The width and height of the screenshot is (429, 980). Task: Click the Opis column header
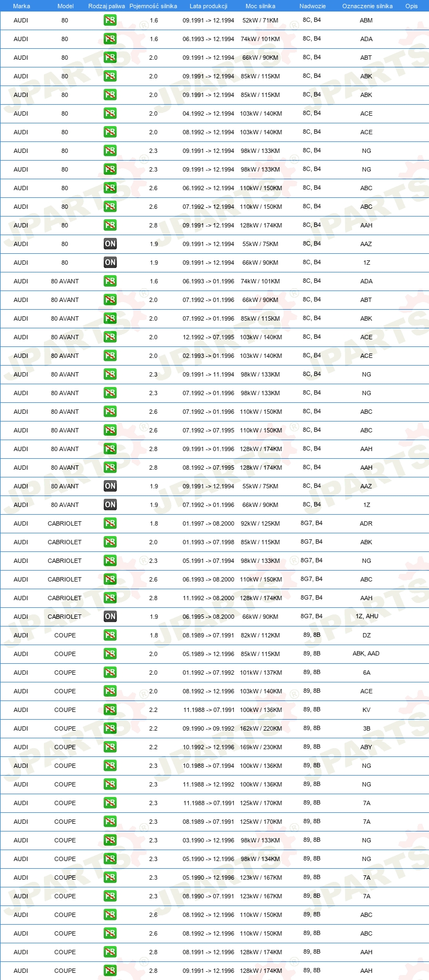411,6
